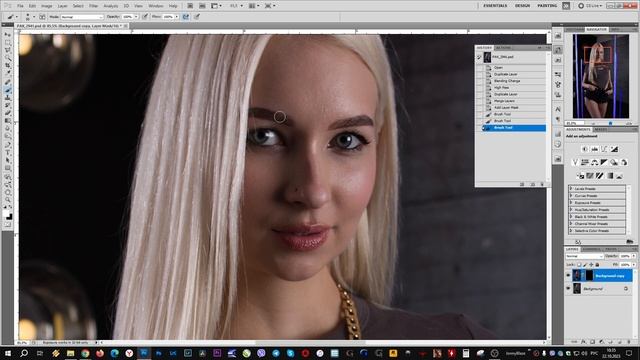This screenshot has width=640, height=360.
Task: Add layer style via fx icon
Action: pos(583,342)
